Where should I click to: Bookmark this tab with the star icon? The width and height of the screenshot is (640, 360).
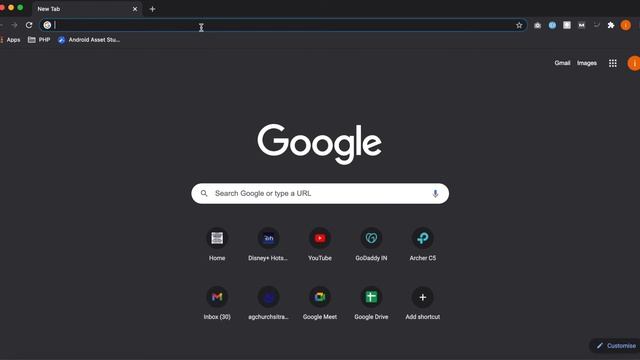[x=519, y=25]
